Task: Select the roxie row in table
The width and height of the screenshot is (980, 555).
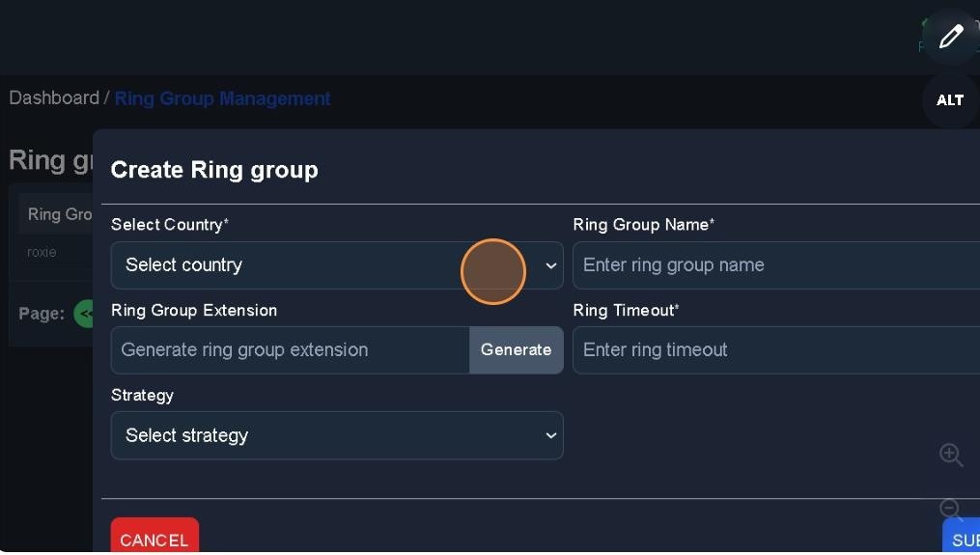Action: [42, 252]
